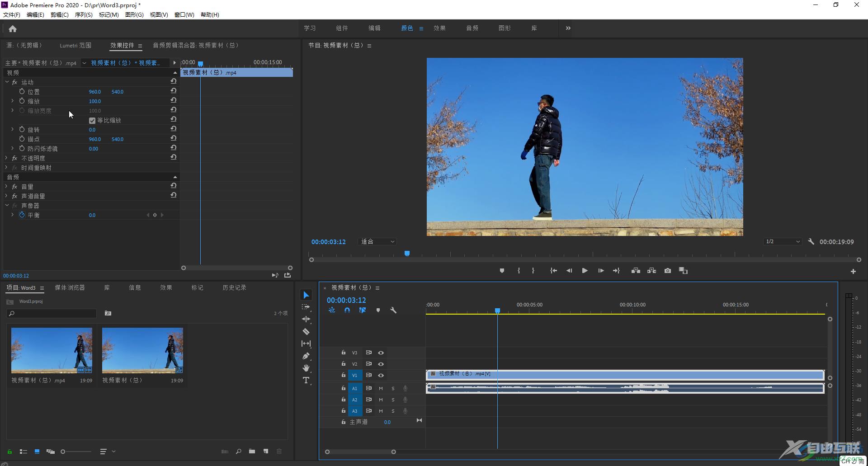Open the button editor plus icon
Viewport: 868px width, 466px height.
click(853, 271)
